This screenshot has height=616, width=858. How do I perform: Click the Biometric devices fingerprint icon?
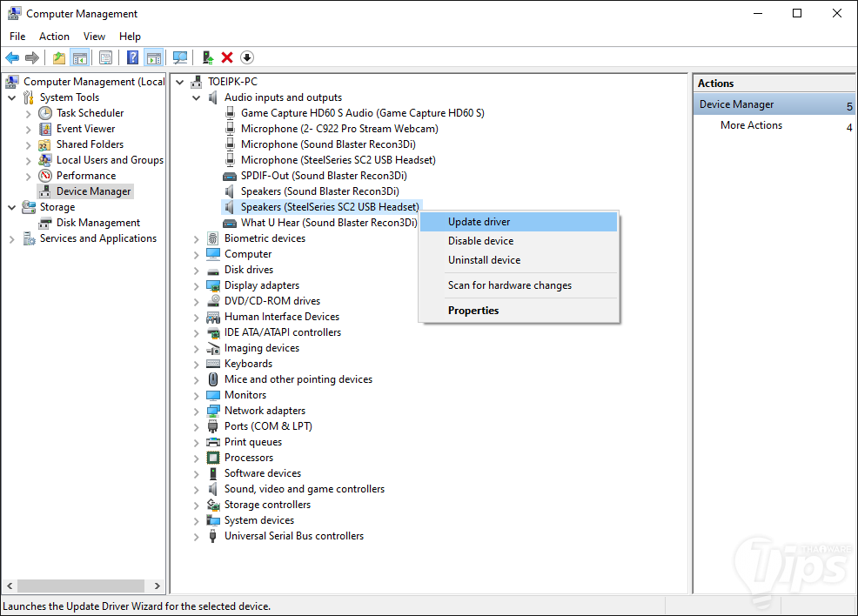click(213, 238)
